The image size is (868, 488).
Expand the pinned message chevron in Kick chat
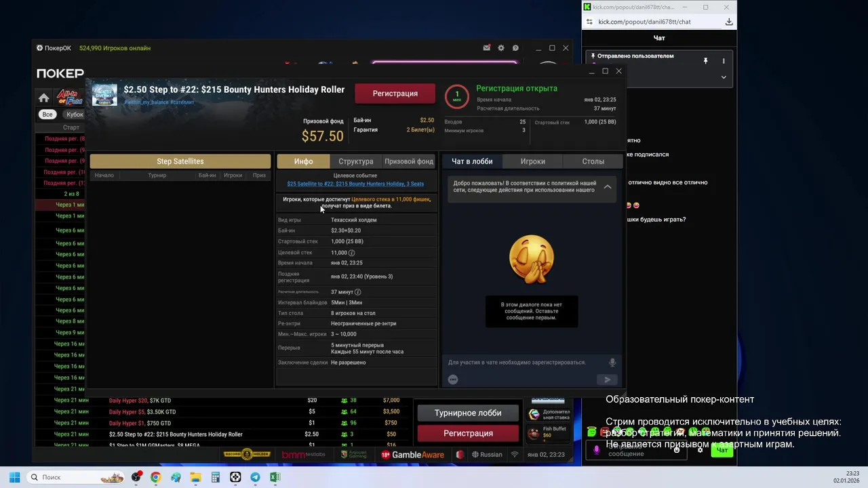click(x=724, y=77)
